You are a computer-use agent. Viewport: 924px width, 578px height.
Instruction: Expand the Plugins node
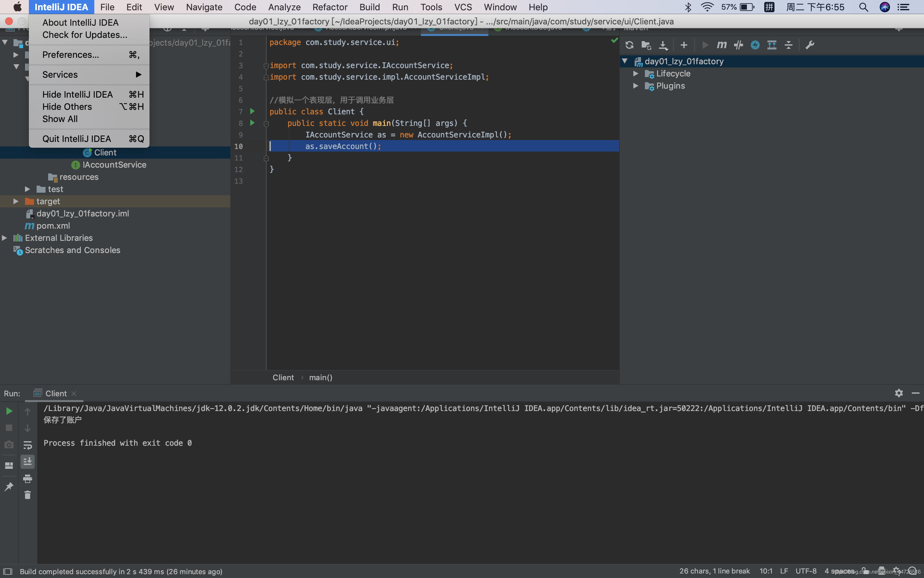636,86
